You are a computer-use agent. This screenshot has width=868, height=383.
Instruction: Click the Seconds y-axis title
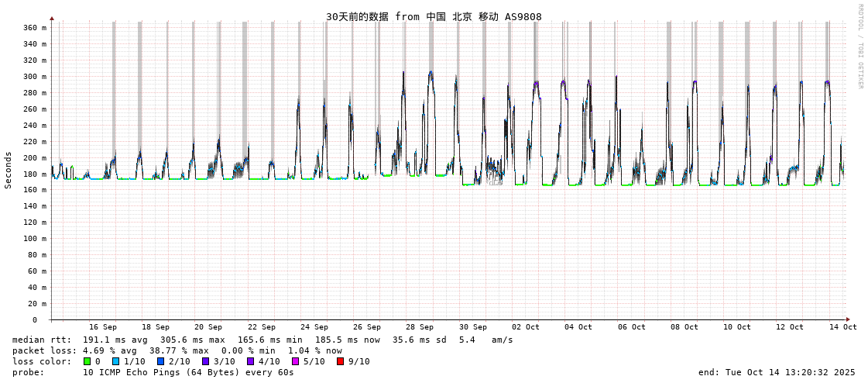pyautogui.click(x=9, y=170)
